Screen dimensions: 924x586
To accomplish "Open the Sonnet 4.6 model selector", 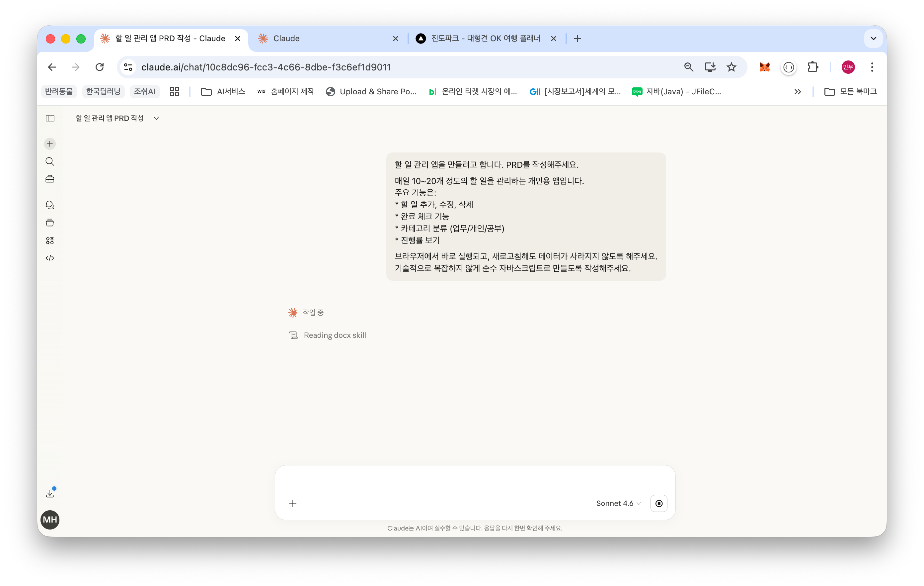I will coord(618,503).
